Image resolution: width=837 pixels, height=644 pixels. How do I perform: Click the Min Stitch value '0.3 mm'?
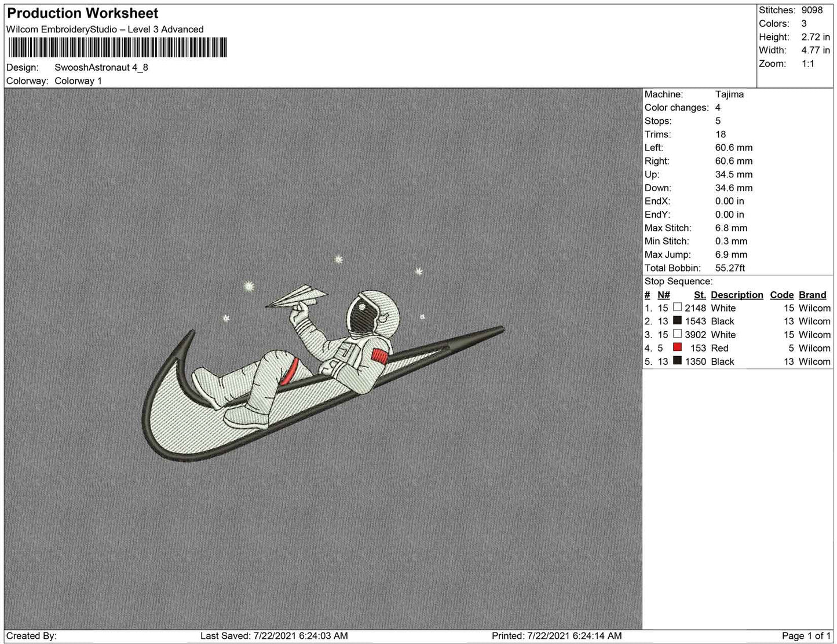[731, 241]
